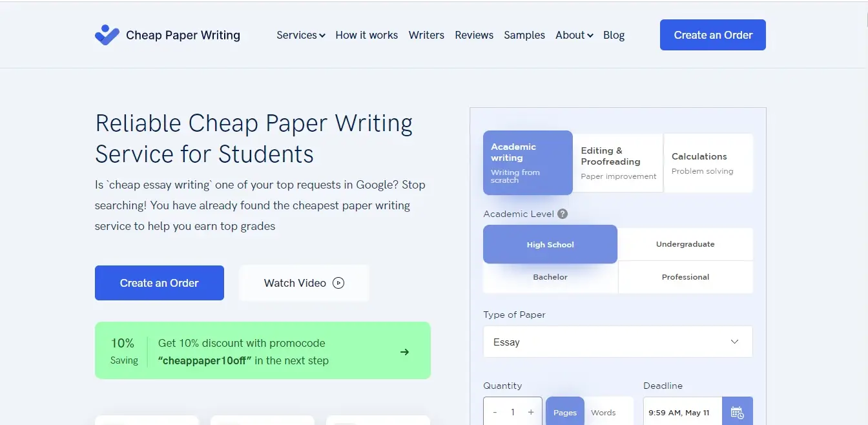Click the Watch Video button
The width and height of the screenshot is (868, 425).
(304, 283)
